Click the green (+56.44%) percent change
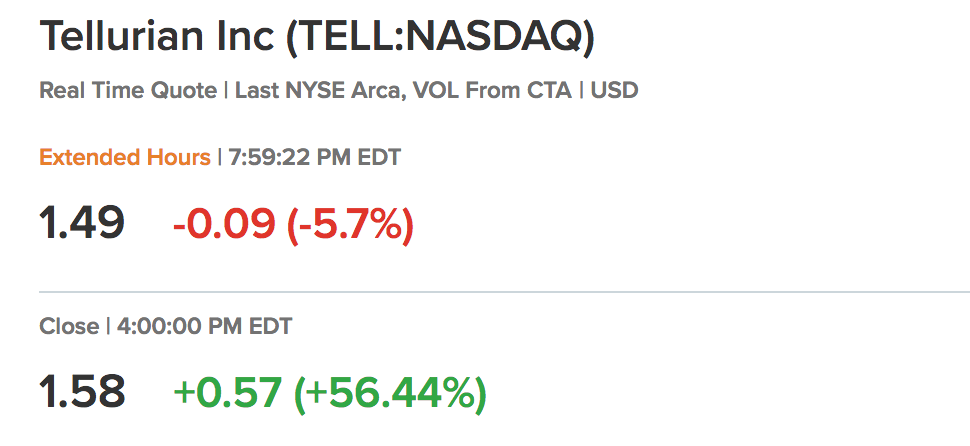 390,391
